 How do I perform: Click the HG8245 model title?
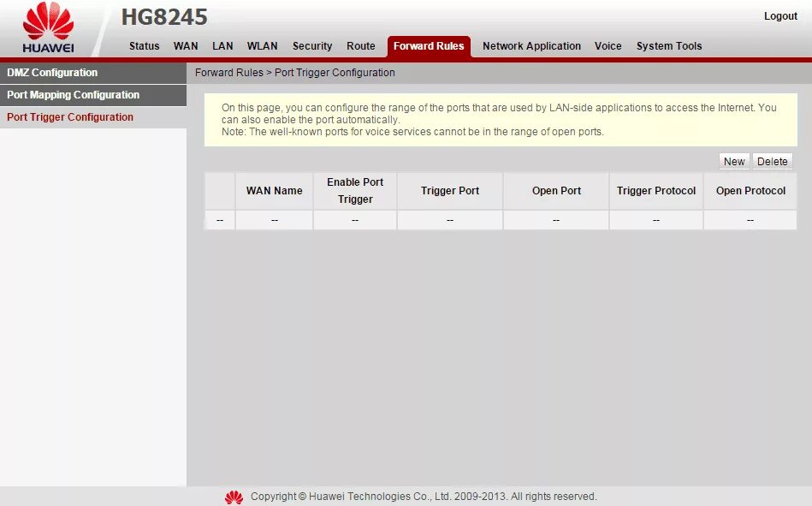[164, 17]
